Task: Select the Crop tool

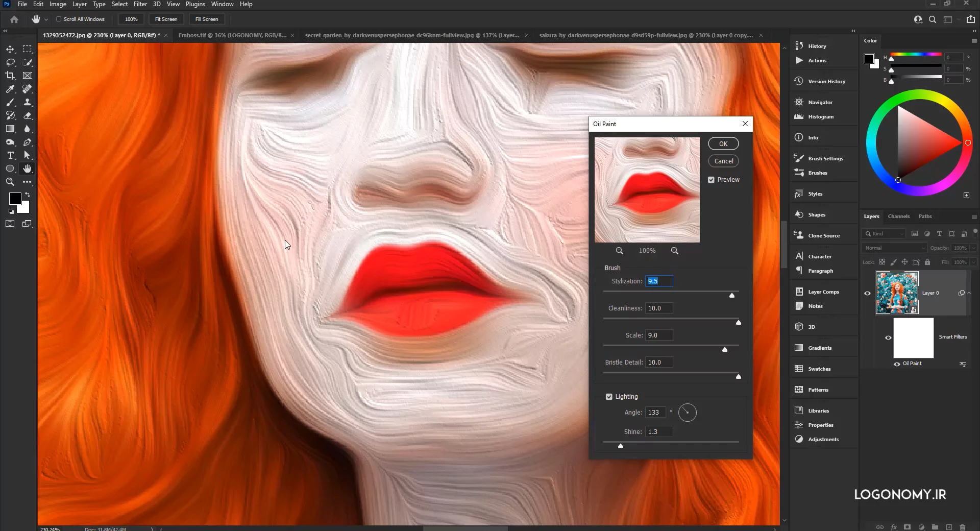Action: click(10, 76)
